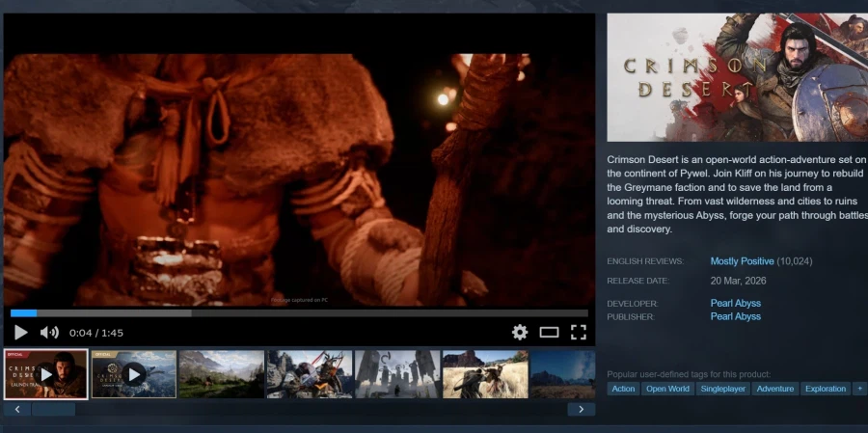Toggle theater mode rectangle icon

[549, 333]
